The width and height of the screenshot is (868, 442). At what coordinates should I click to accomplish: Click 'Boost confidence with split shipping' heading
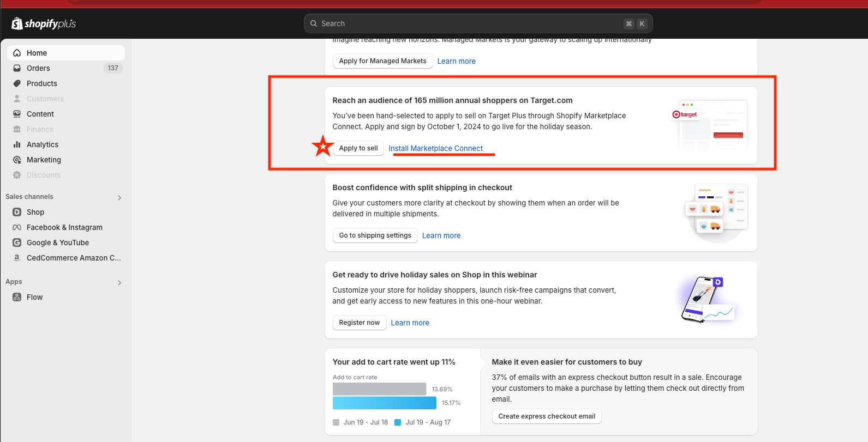[422, 187]
